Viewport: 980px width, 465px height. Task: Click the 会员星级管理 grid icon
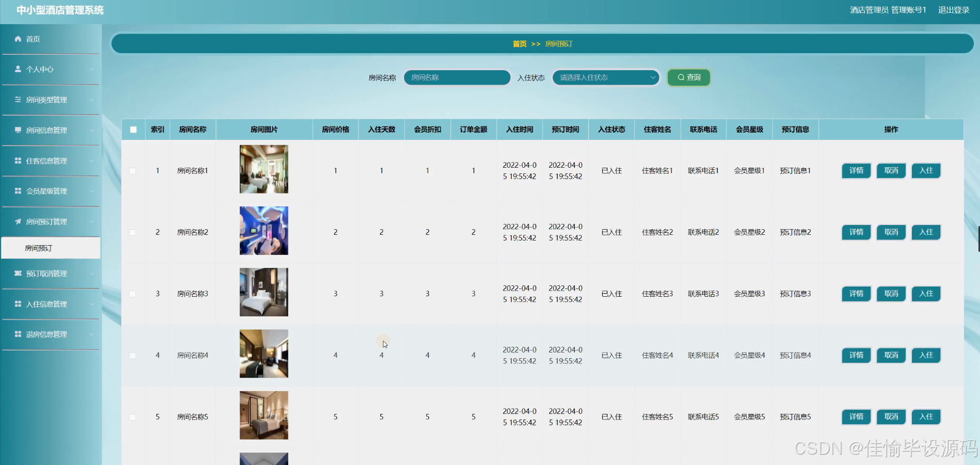pos(18,190)
